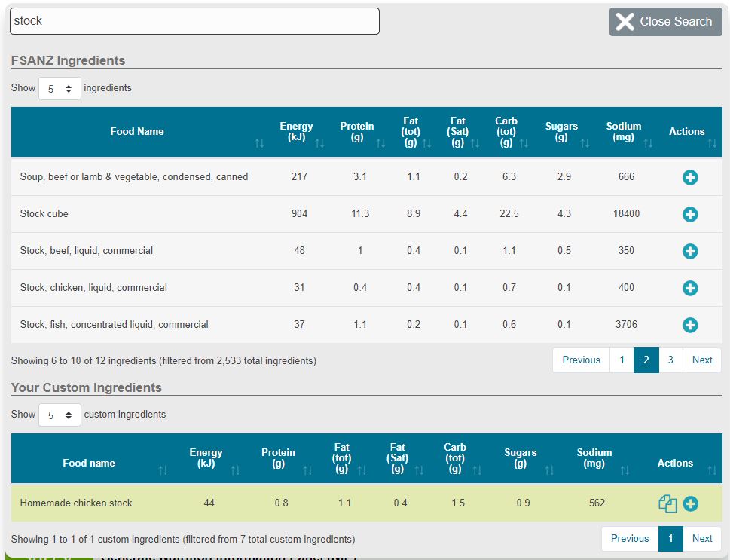The image size is (730, 560).
Task: Click the search field containing 'stock'
Action: 194,21
